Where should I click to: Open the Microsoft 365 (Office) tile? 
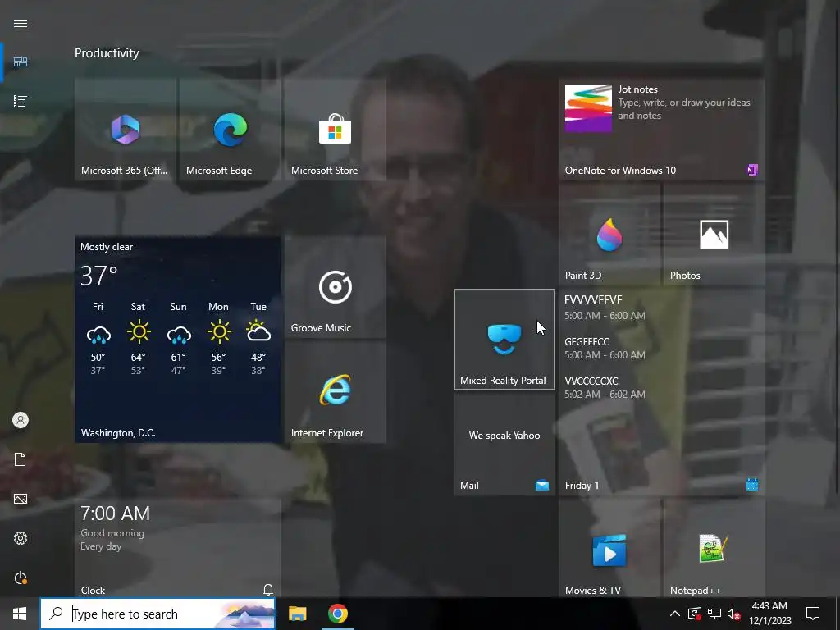tap(126, 129)
